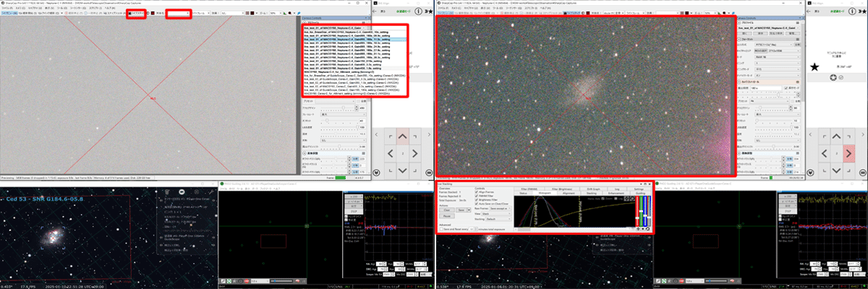This screenshot has height=289, width=868.
Task: Open Save button dropdown arrow in Live Stacking
Action: (469, 210)
